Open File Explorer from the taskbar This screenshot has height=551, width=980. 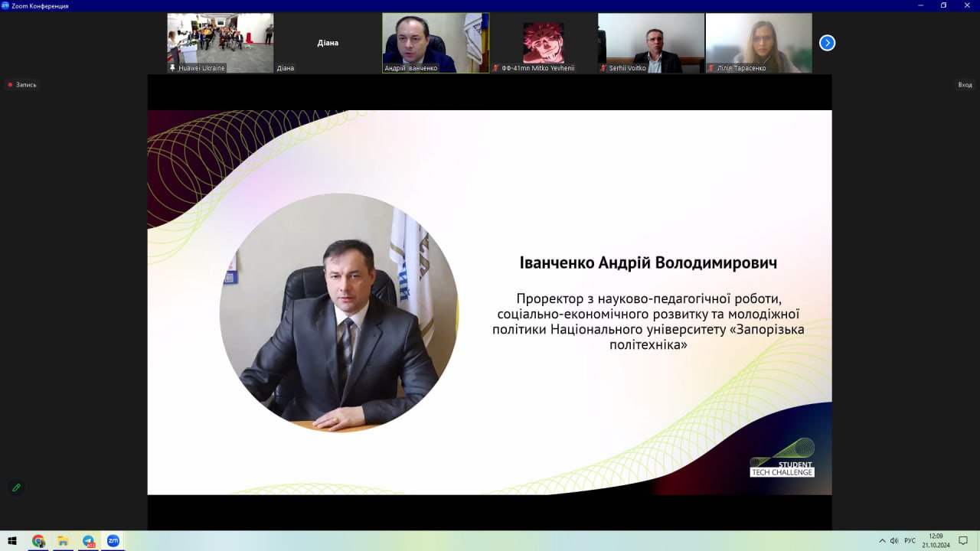(63, 541)
